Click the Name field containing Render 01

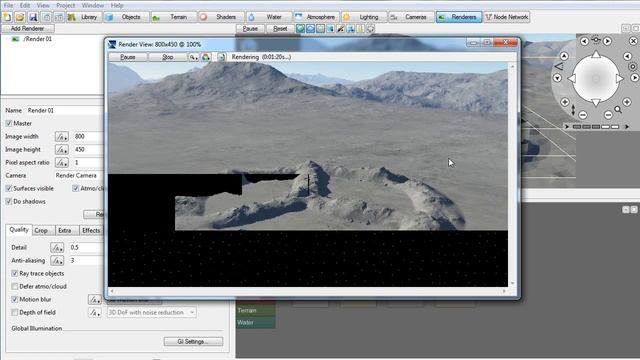click(64, 111)
